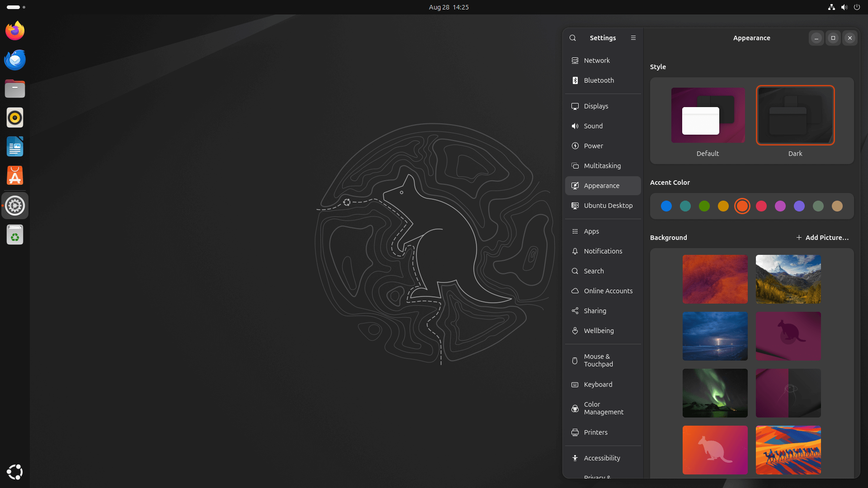Expand the date and time menu

448,7
